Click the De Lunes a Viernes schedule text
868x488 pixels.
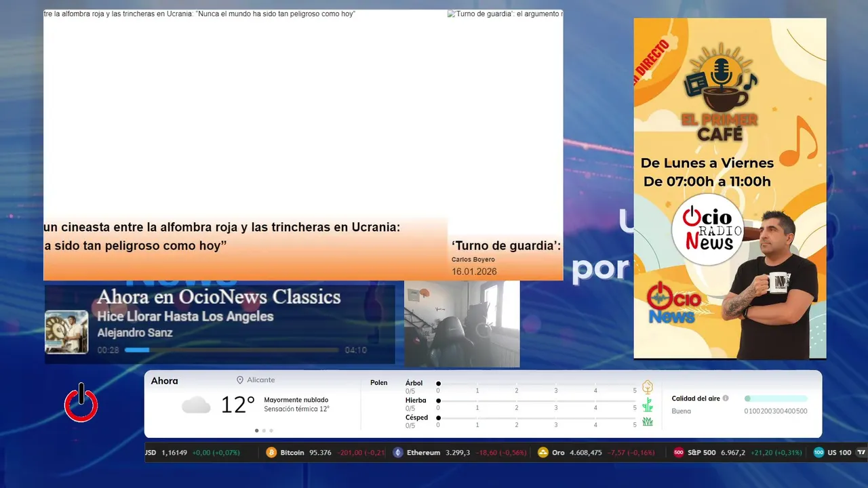(x=707, y=163)
